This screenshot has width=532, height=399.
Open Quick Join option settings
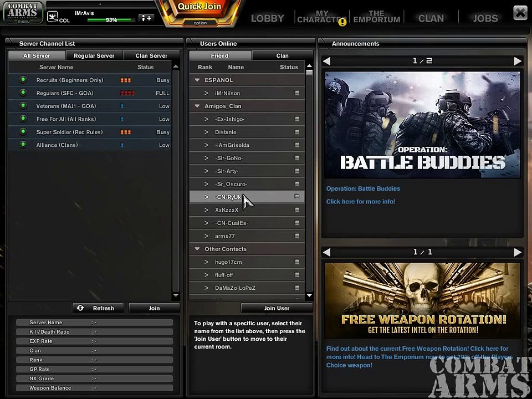point(200,23)
